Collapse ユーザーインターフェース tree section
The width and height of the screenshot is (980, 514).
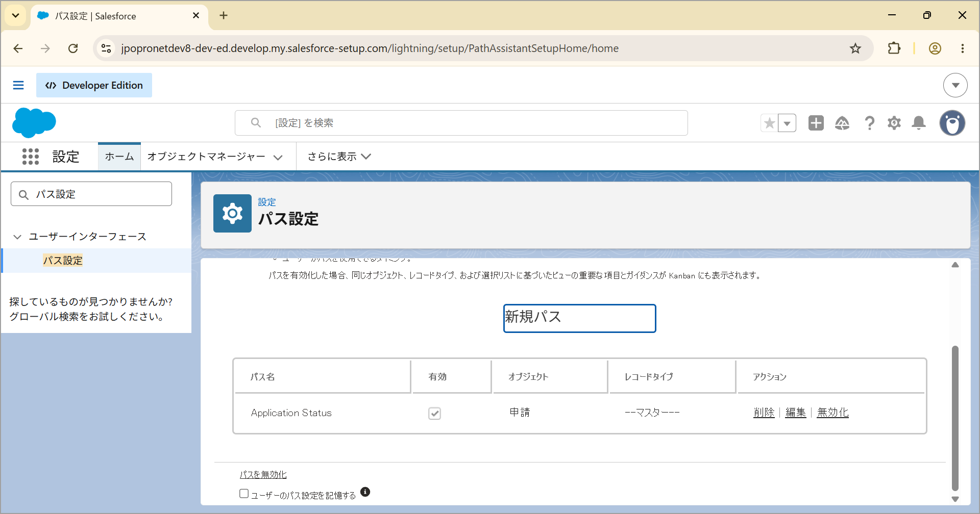pyautogui.click(x=17, y=237)
